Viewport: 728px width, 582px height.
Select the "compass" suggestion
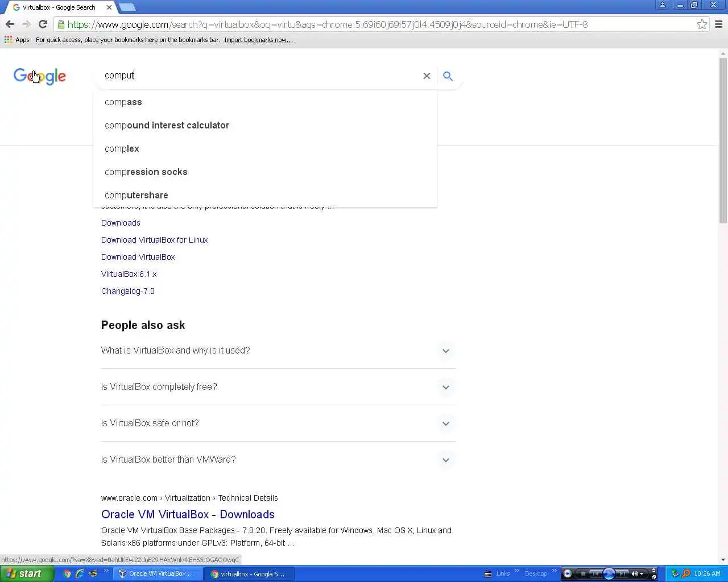[x=265, y=102]
